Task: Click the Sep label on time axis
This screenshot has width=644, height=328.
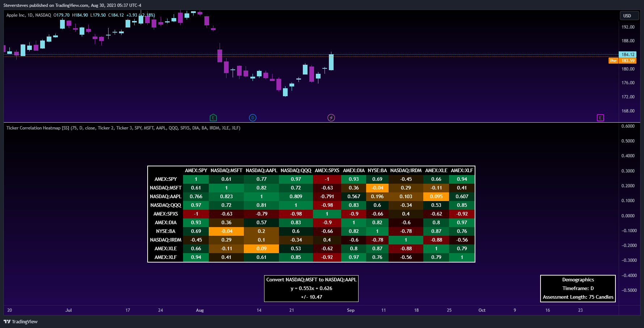Action: click(351, 310)
